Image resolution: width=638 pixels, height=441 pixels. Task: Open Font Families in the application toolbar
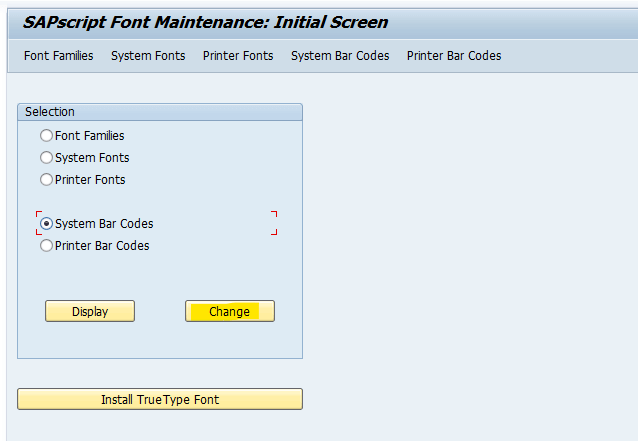(59, 56)
